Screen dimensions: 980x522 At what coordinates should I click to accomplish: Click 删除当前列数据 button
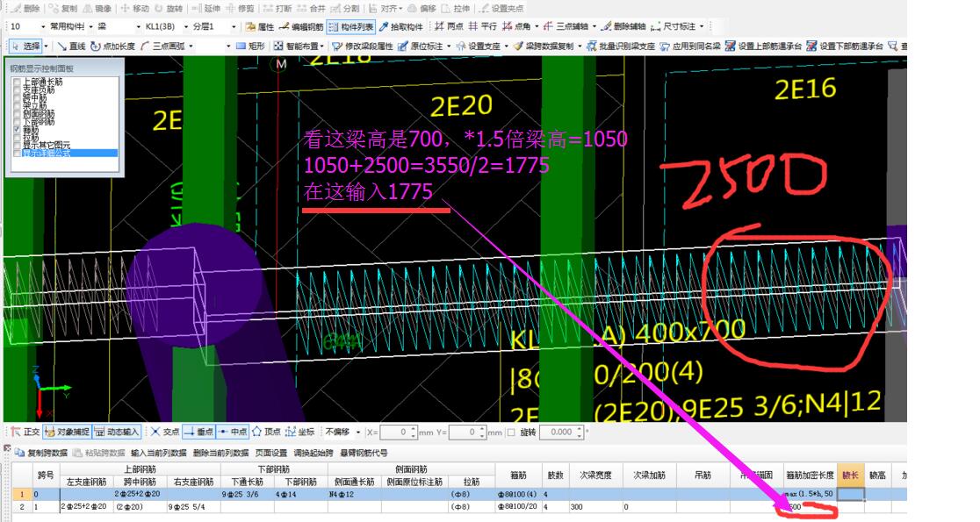click(x=220, y=453)
